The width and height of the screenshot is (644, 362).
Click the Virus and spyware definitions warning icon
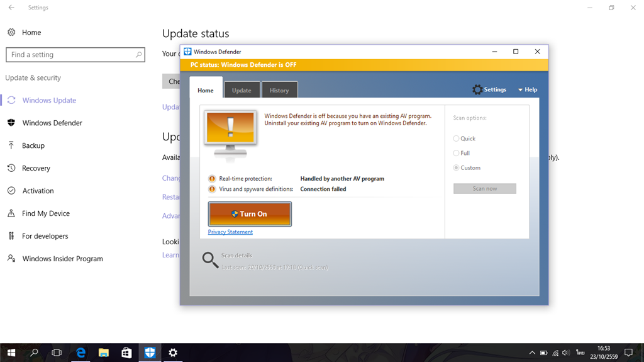212,189
